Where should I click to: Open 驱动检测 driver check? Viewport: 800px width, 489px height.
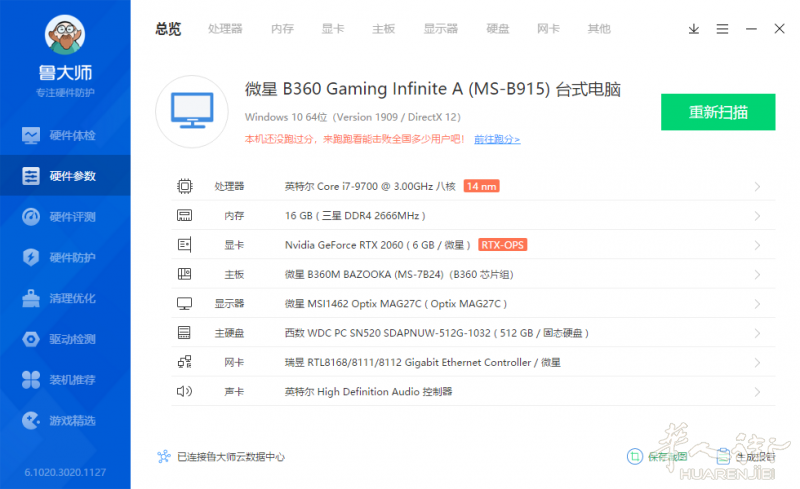[x=65, y=339]
